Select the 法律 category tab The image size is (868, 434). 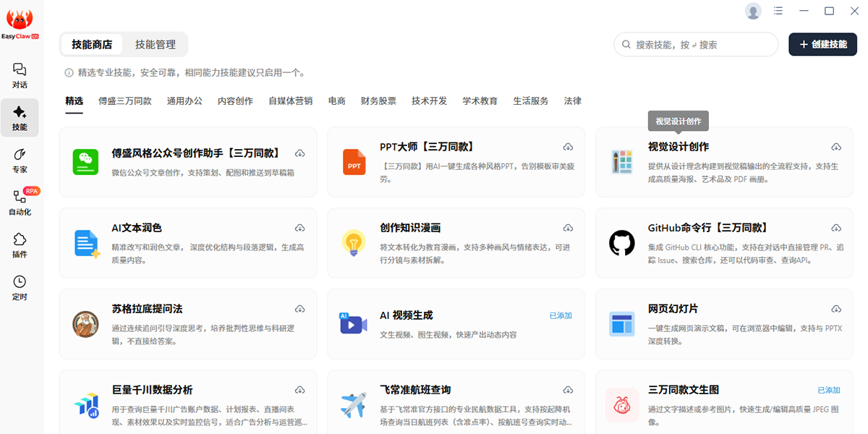pos(573,101)
